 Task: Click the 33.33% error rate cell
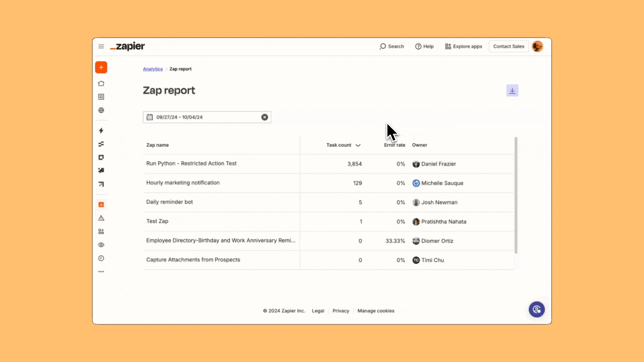[395, 241]
